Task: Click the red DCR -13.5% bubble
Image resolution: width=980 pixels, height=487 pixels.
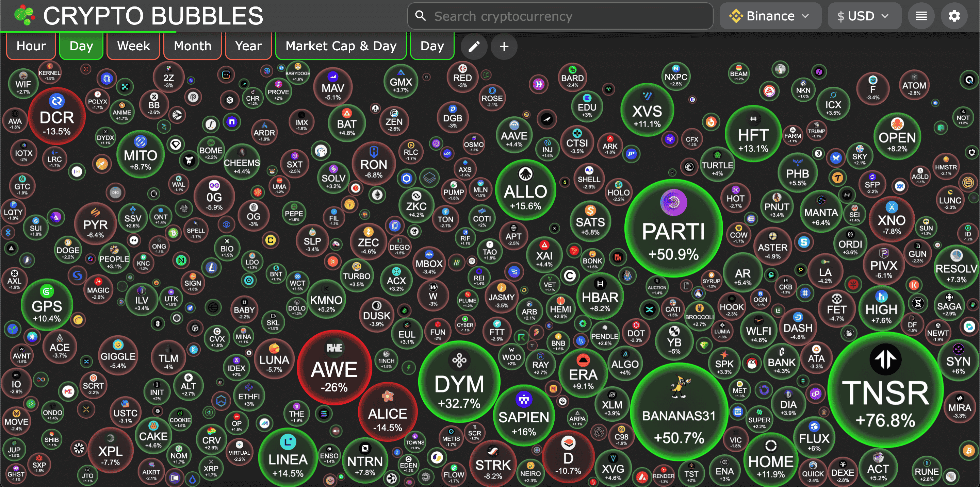Action: point(57,117)
